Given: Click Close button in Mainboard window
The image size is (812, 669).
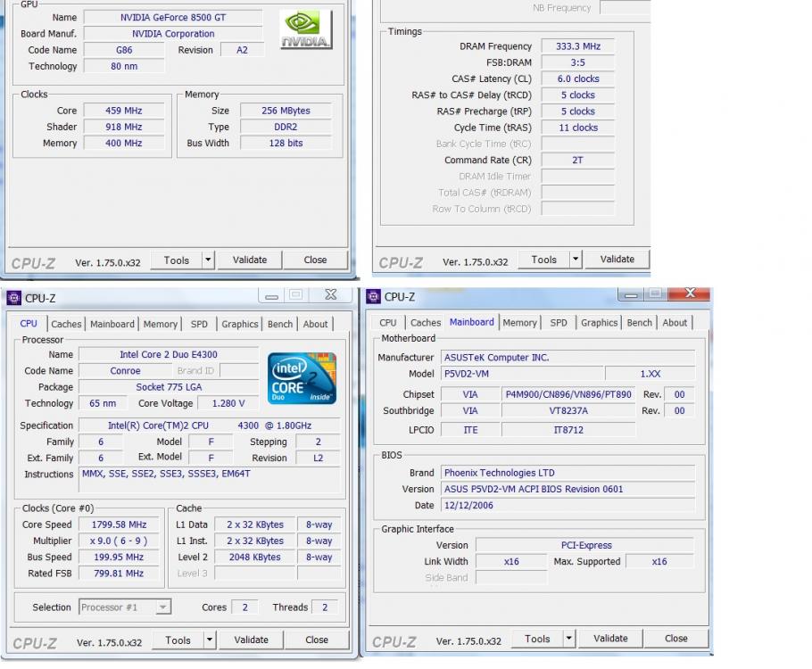Looking at the screenshot, I should [676, 638].
